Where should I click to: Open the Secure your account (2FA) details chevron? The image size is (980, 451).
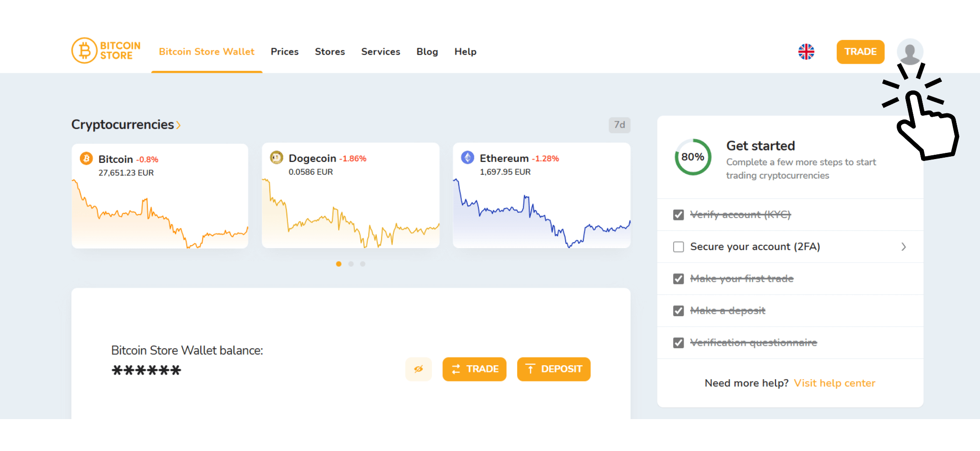(x=903, y=247)
